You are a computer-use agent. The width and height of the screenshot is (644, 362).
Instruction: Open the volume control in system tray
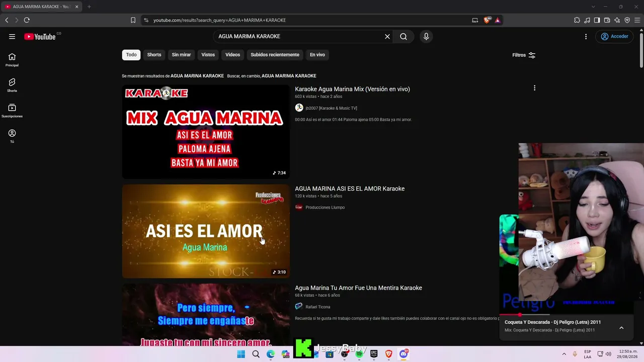(608, 354)
